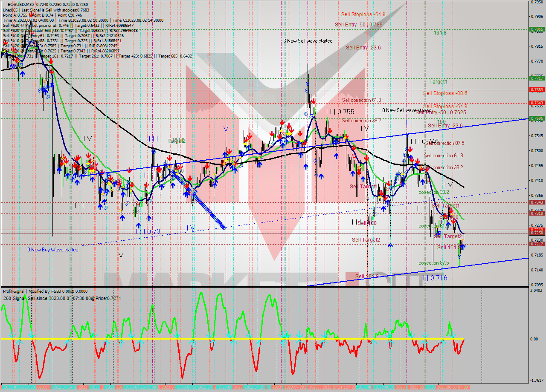Screen dimensions: 546x392
Task: Click the green 'correction 38.2' label
Action: (433, 192)
